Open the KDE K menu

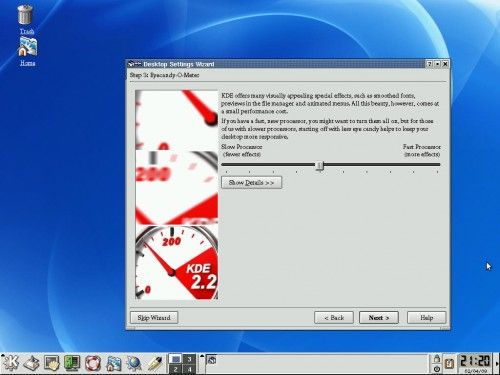point(10,363)
